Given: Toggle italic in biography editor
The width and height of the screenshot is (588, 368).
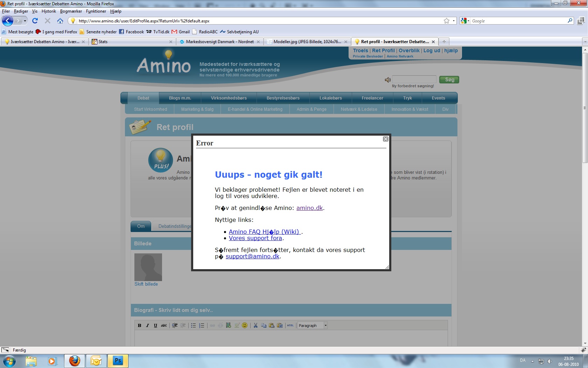Looking at the screenshot, I should (x=147, y=325).
